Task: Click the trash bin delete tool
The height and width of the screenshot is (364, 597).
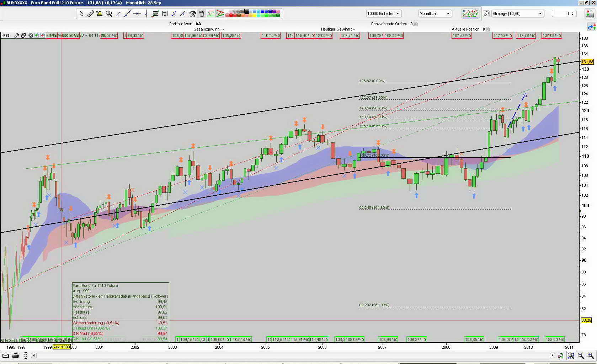Action: coord(202,13)
